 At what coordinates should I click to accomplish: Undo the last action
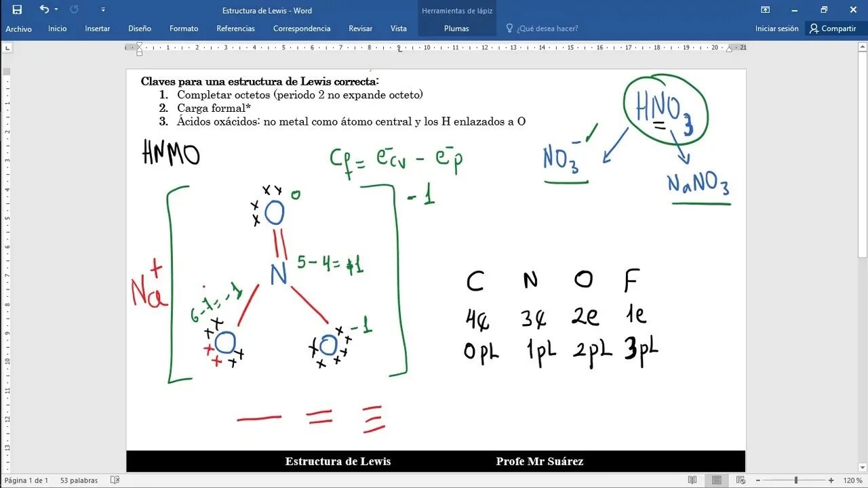44,9
